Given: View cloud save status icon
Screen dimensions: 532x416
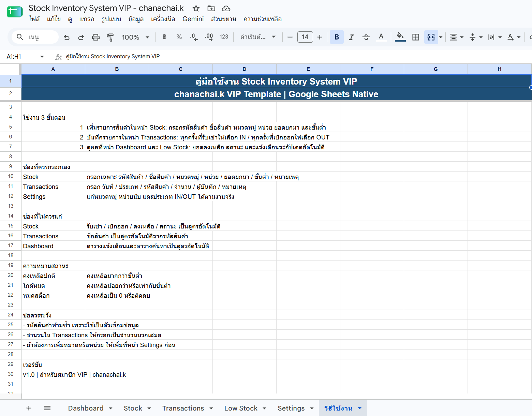Looking at the screenshot, I should tap(226, 8).
